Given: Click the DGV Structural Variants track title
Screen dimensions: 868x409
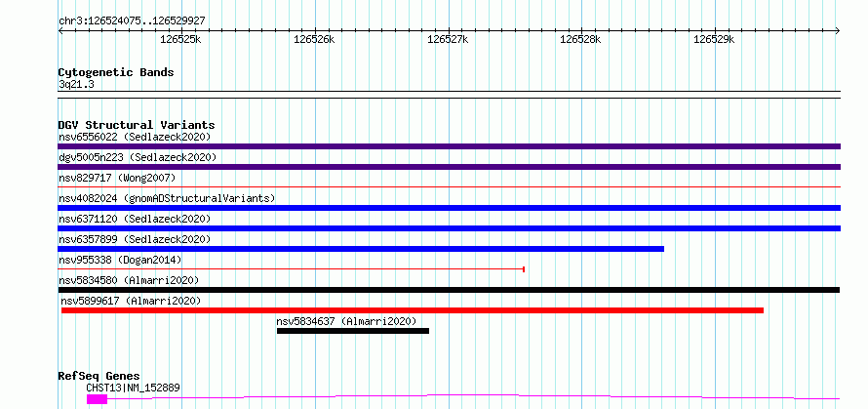Looking at the screenshot, I should [x=137, y=125].
